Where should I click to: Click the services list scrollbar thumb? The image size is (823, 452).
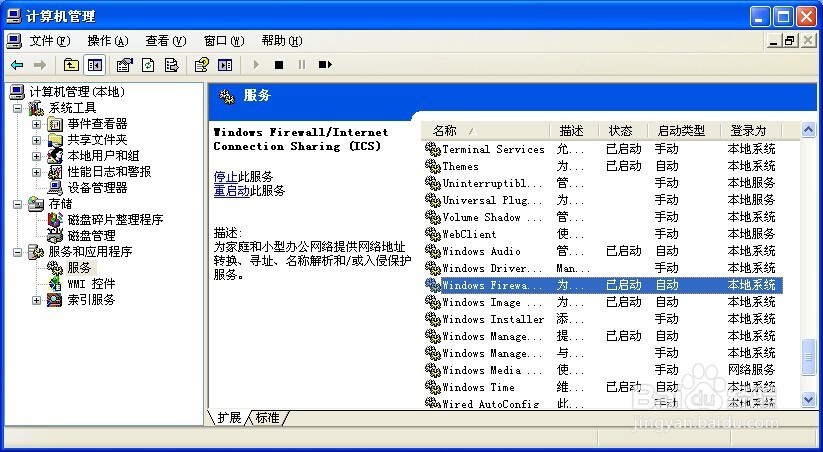(808, 357)
